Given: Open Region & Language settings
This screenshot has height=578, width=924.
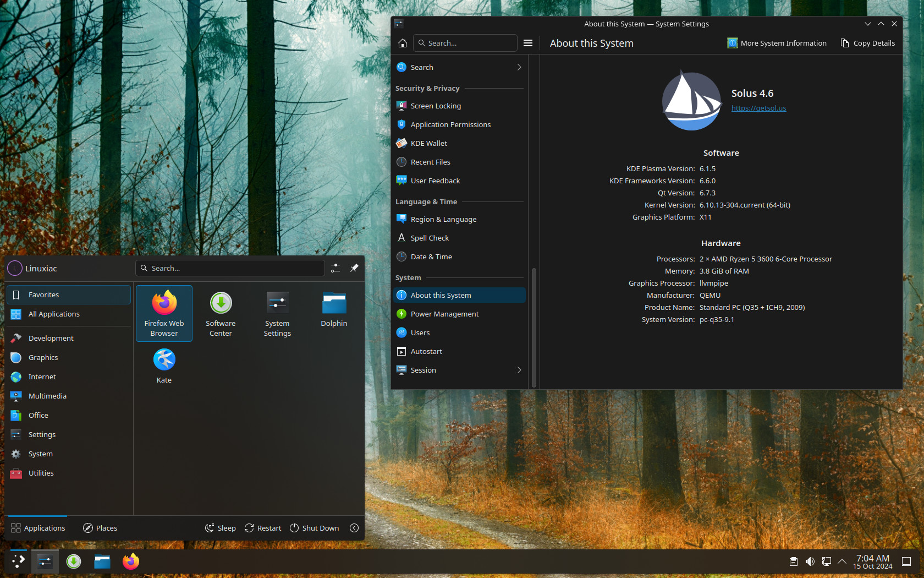Looking at the screenshot, I should [x=459, y=219].
